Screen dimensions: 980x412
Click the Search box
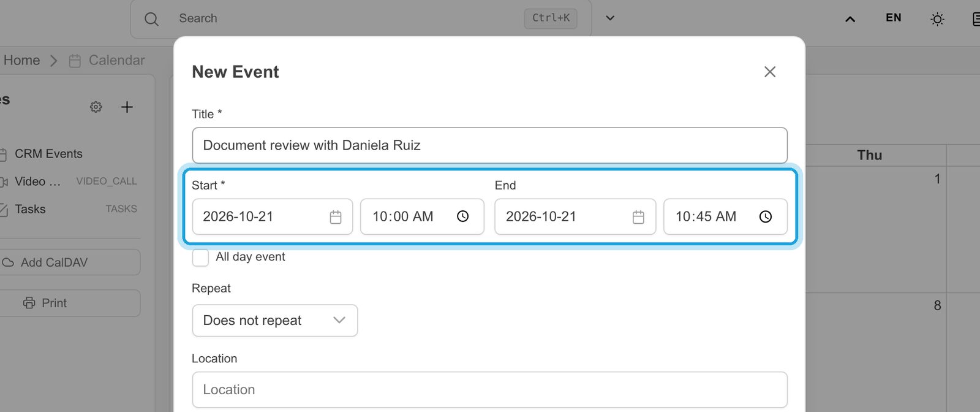point(361,18)
